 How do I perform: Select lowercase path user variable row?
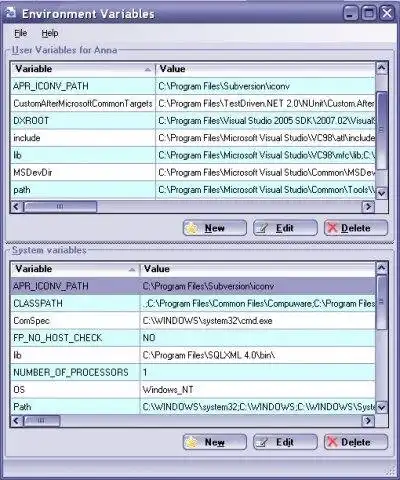tap(193, 190)
